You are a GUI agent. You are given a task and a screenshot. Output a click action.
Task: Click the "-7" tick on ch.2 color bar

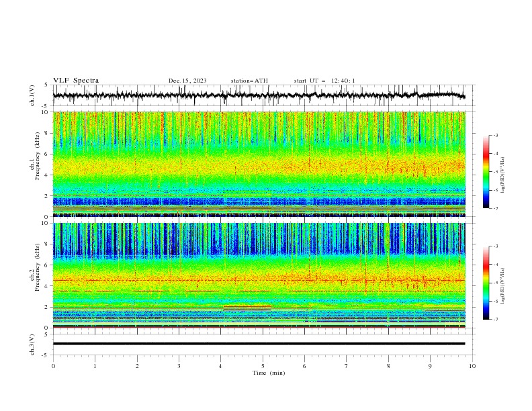(496, 320)
